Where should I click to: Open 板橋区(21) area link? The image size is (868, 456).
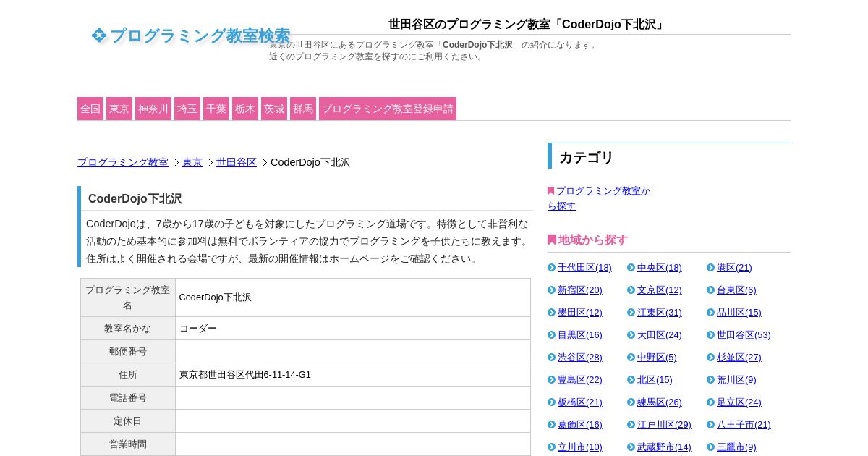[580, 402]
